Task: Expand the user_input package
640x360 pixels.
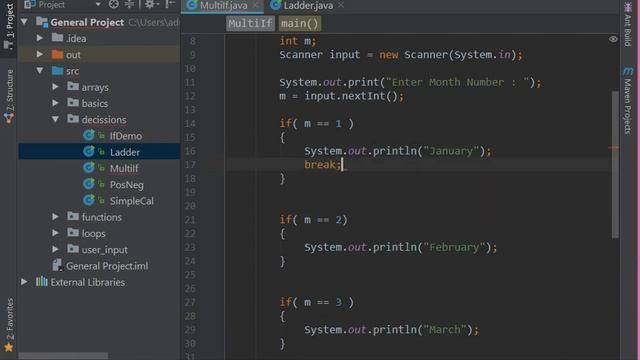Action: [x=56, y=249]
